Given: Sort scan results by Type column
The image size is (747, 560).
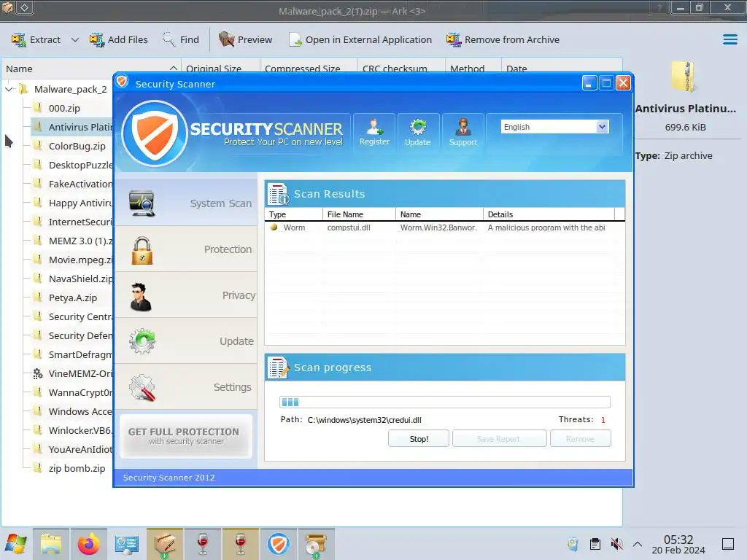Looking at the screenshot, I should click(x=293, y=214).
